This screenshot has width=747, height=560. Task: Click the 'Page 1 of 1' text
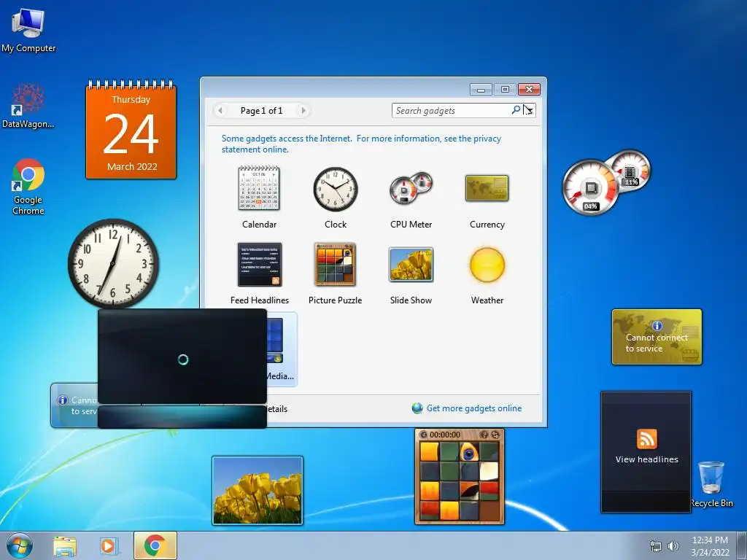coord(262,111)
